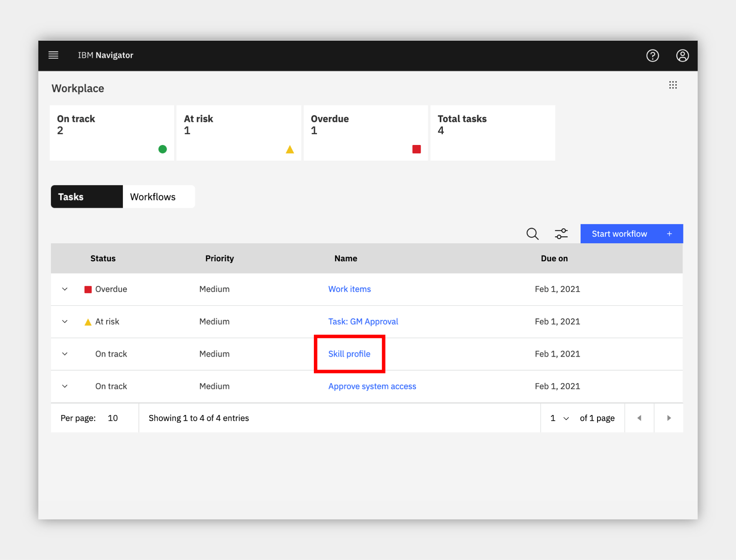Click 'Showing 1 to 4 of 4 entries' text
736x560 pixels.
click(x=199, y=418)
